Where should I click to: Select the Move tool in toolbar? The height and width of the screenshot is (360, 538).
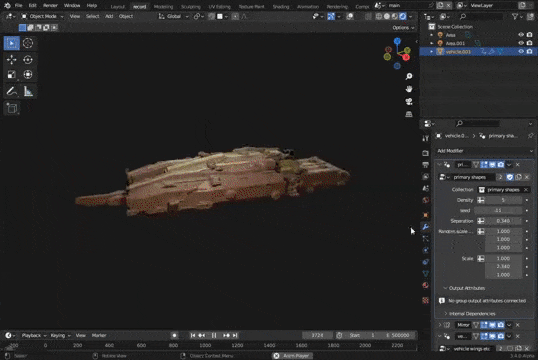[x=12, y=59]
